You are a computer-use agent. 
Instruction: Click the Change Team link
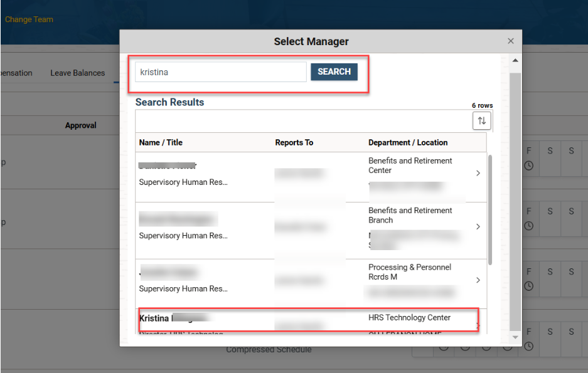pos(29,19)
